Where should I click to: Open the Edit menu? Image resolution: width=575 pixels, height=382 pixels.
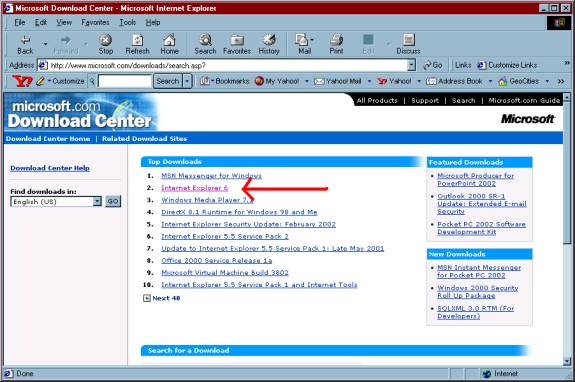click(x=41, y=22)
